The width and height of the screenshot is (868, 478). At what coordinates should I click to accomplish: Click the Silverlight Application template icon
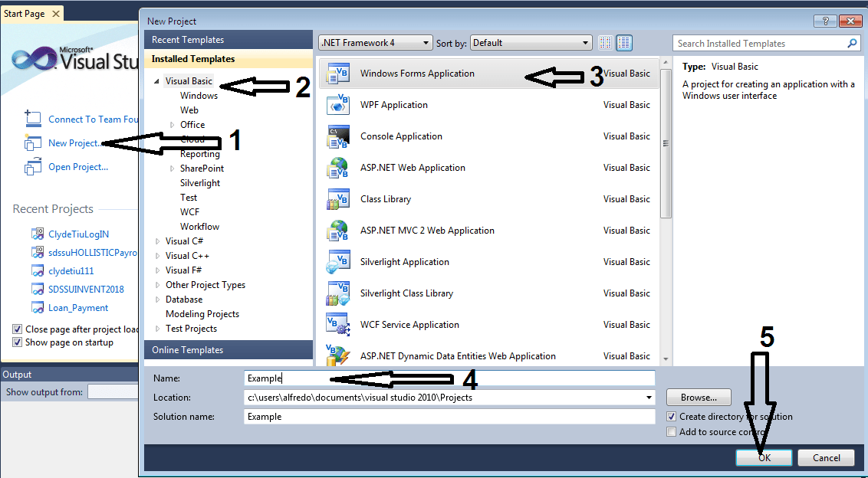pos(337,262)
